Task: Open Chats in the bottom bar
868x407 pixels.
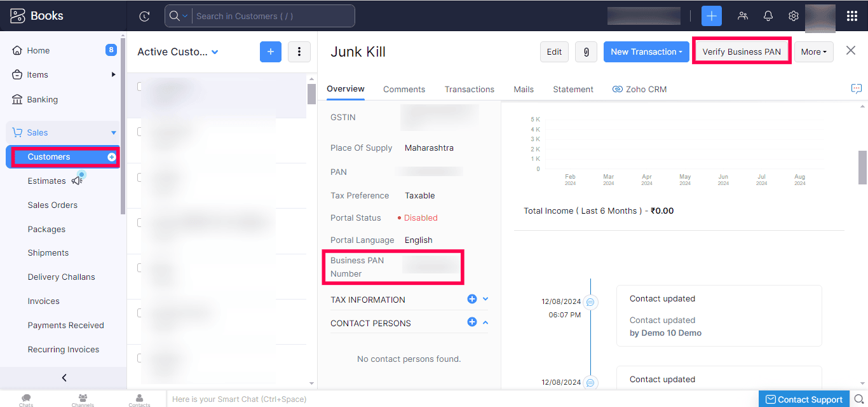Action: point(26,399)
